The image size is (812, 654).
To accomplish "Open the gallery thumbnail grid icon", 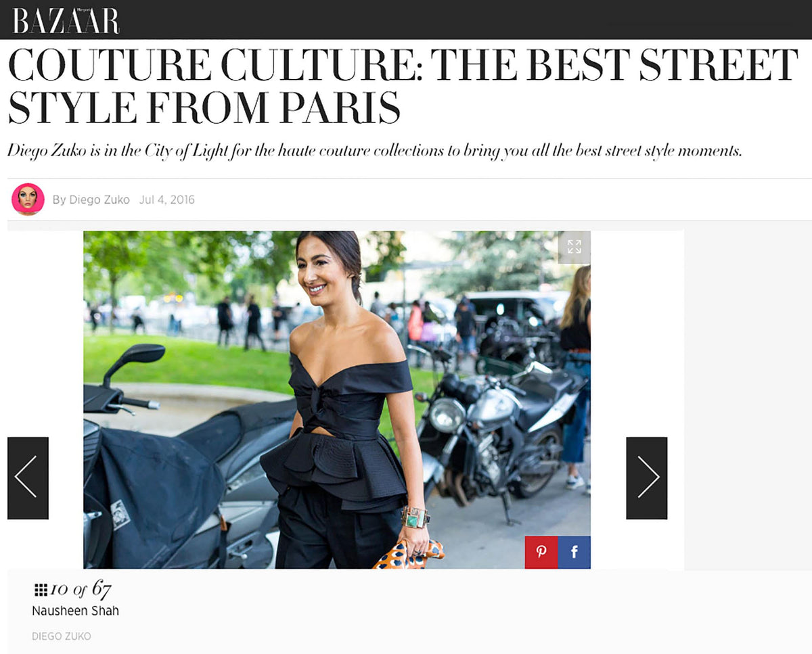I will point(40,590).
